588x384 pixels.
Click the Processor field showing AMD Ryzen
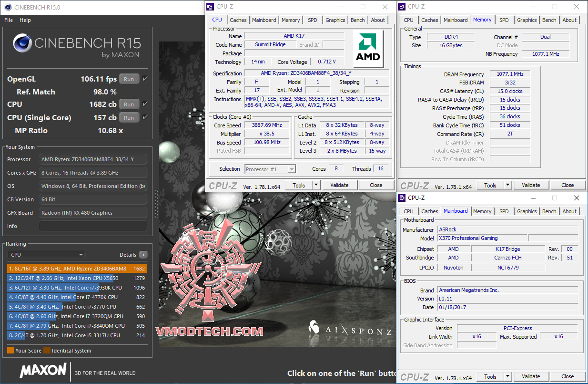(x=93, y=159)
